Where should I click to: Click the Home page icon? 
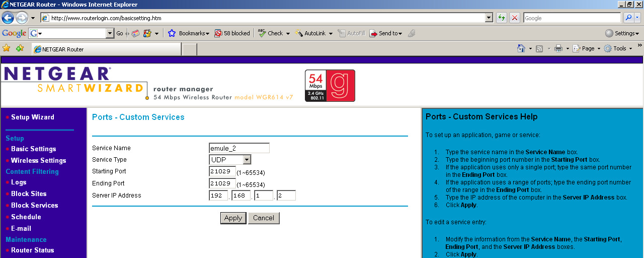point(521,48)
